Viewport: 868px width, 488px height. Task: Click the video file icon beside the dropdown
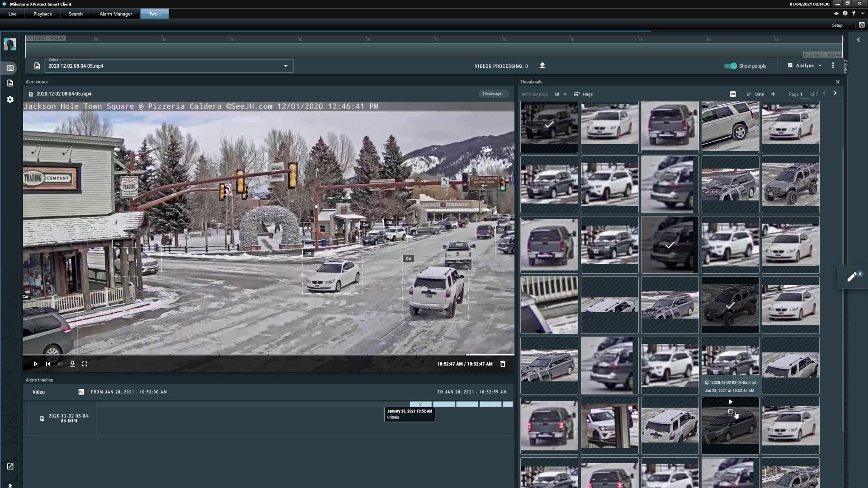coord(37,66)
